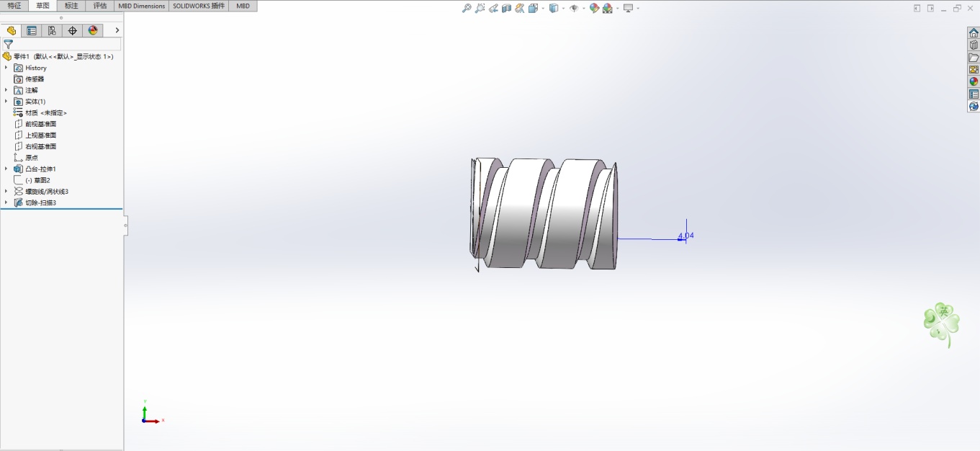Open the DisplayManager color ball tab
The image size is (980, 451).
pos(92,30)
